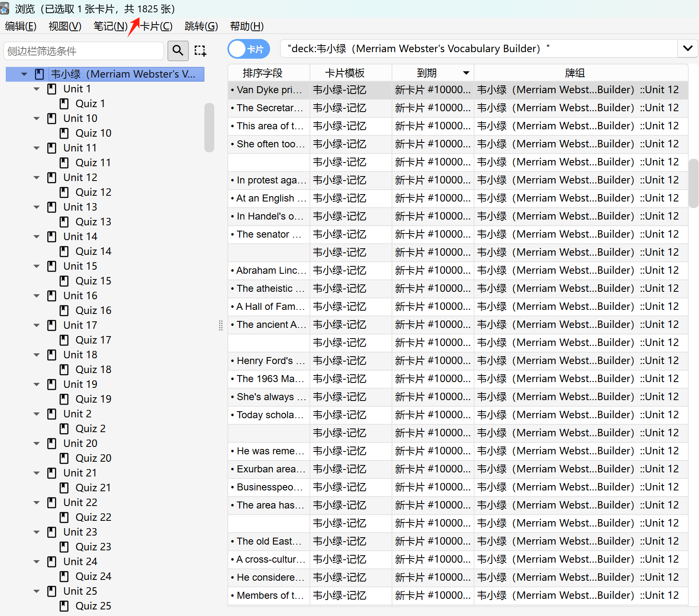Click the sidebar vertical scrollbar thumb
699x616 pixels.
point(209,128)
